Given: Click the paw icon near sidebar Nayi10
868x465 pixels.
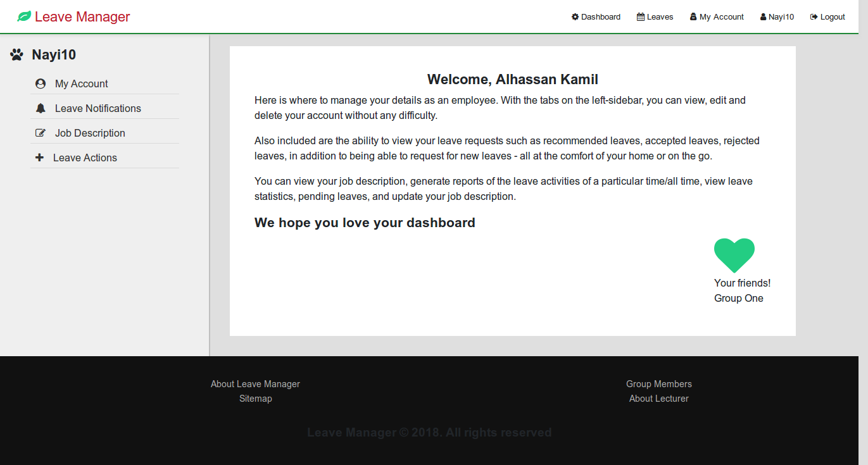Looking at the screenshot, I should click(16, 54).
